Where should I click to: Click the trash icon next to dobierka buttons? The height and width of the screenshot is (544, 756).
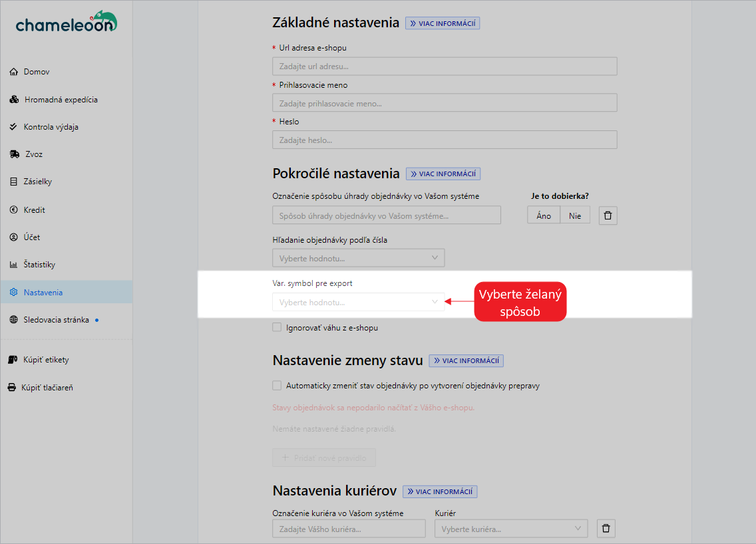click(607, 215)
